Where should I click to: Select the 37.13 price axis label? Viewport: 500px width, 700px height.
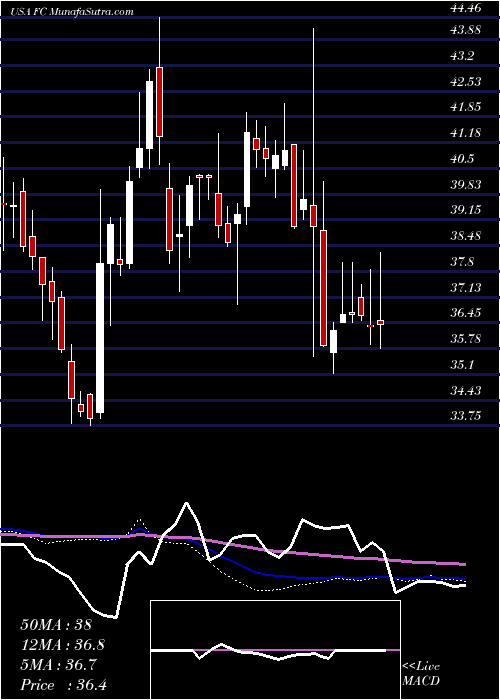[x=467, y=288]
